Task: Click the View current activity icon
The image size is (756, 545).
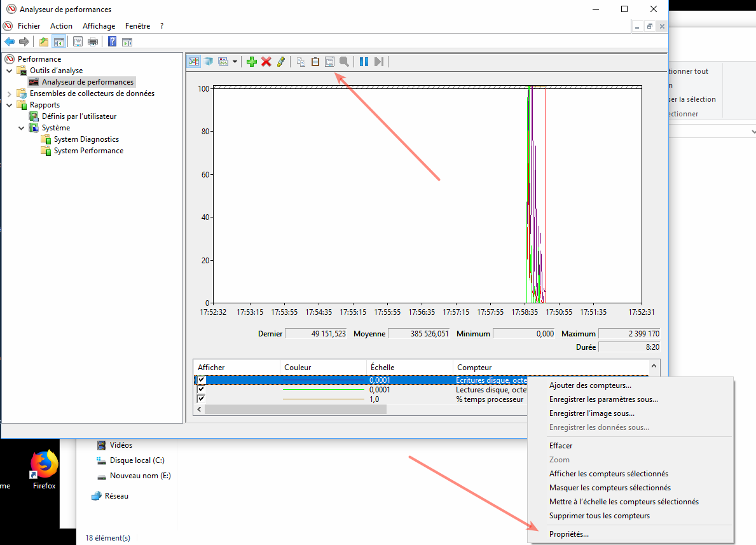Action: coord(194,62)
